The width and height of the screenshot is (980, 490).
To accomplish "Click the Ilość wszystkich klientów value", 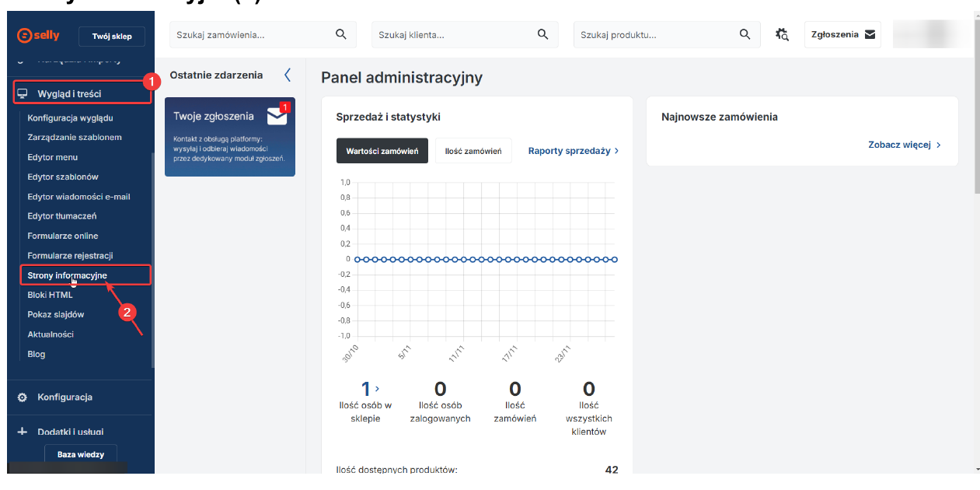I will (x=589, y=389).
